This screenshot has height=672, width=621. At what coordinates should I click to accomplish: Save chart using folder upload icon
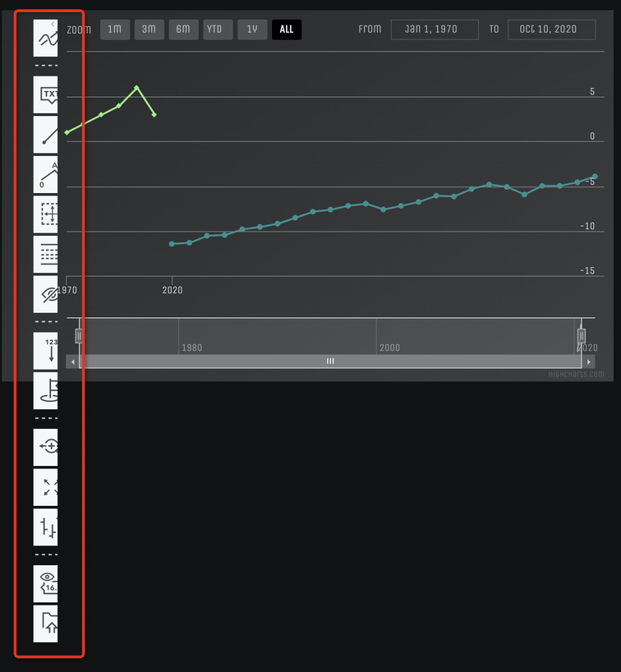pyautogui.click(x=45, y=624)
